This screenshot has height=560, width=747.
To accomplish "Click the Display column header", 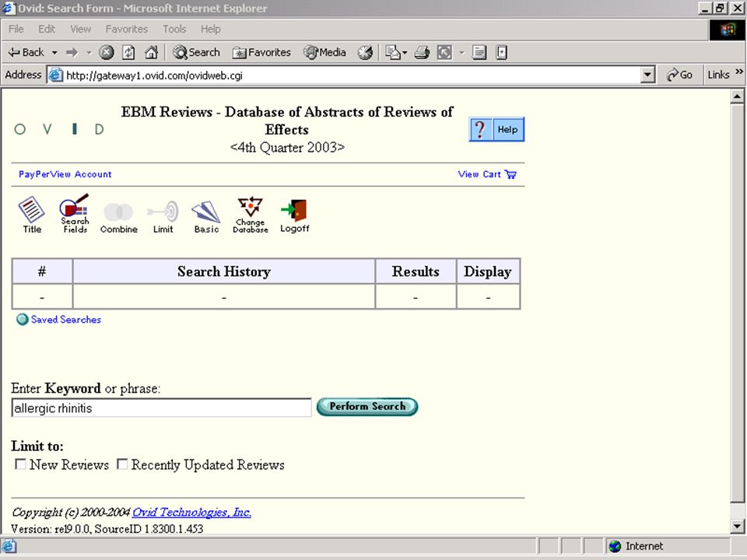I will coord(488,271).
